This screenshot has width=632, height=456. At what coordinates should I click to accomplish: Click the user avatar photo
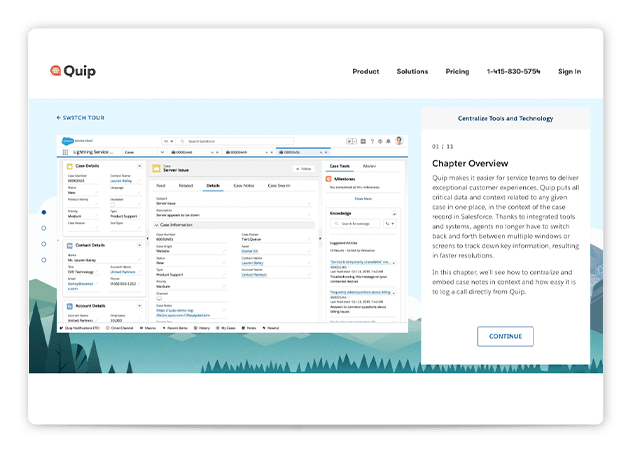coord(399,141)
